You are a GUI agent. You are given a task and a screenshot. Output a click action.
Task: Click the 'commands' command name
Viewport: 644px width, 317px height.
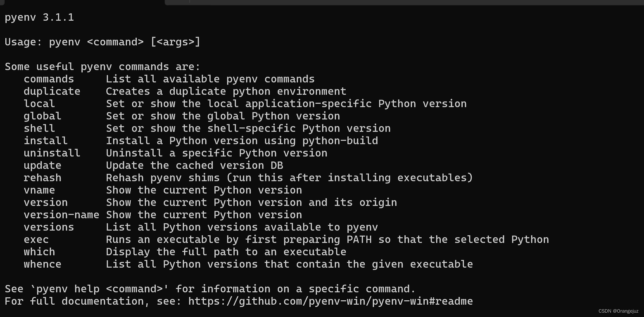point(49,79)
